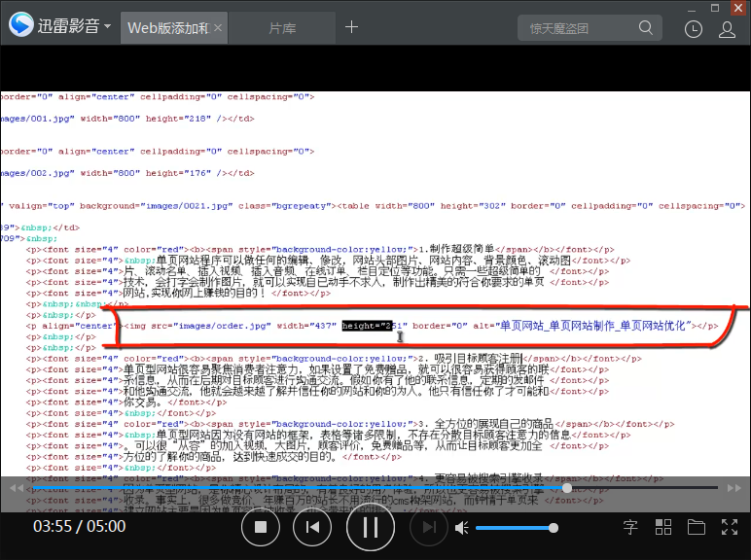Skip to the next video
The image size is (751, 560).
click(429, 527)
